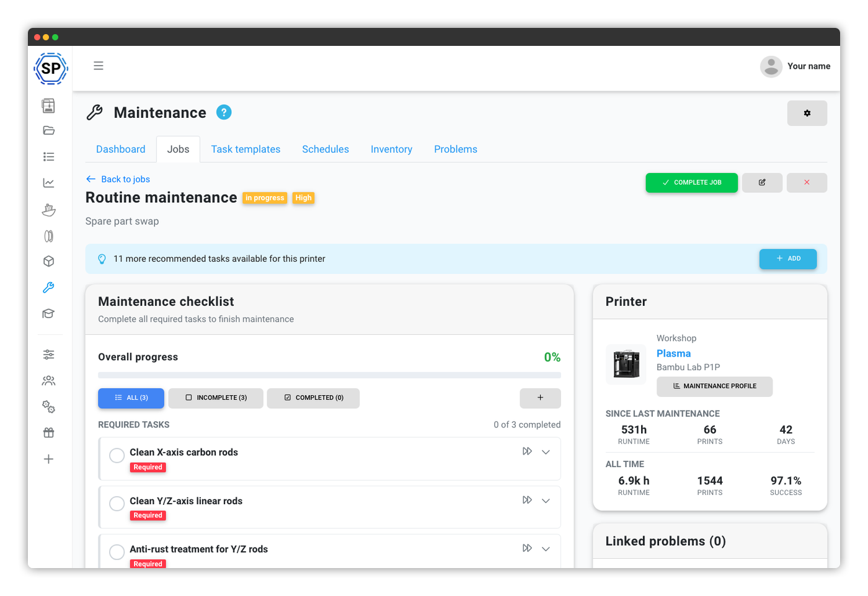Open the queue list sidebar icon

pyautogui.click(x=48, y=157)
